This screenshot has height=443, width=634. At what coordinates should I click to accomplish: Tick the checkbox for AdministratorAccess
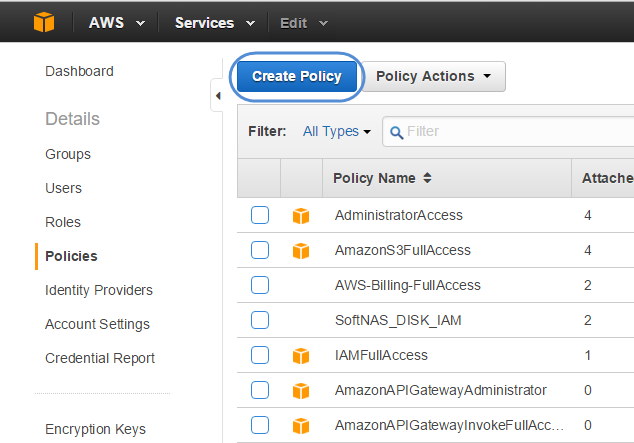(260, 215)
